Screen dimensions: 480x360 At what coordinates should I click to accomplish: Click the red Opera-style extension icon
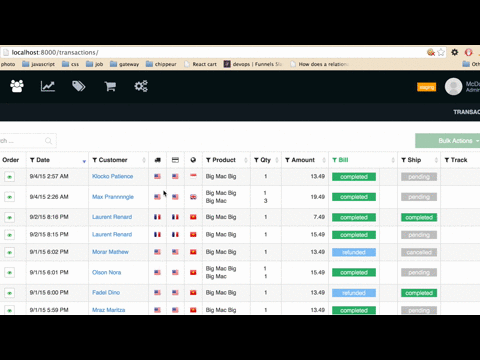tap(469, 52)
